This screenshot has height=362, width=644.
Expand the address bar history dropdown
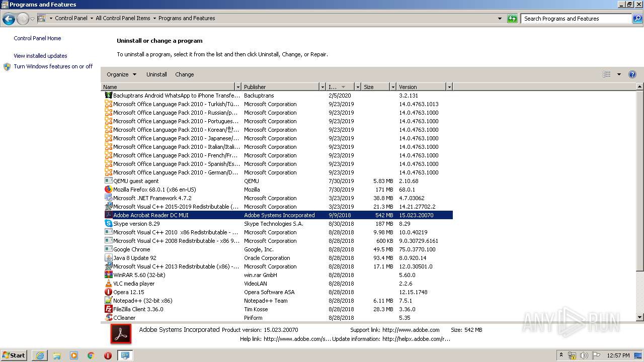point(500,19)
